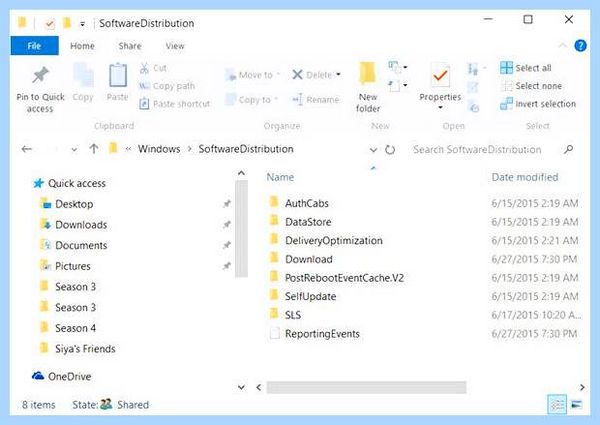This screenshot has height=425, width=600.
Task: Switch to Details view icon
Action: pyautogui.click(x=557, y=405)
